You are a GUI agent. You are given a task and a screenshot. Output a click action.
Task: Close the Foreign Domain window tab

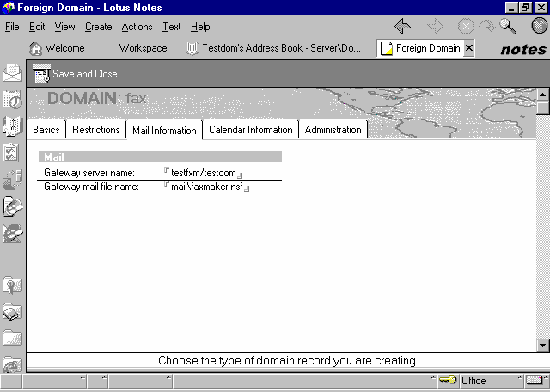click(x=468, y=48)
